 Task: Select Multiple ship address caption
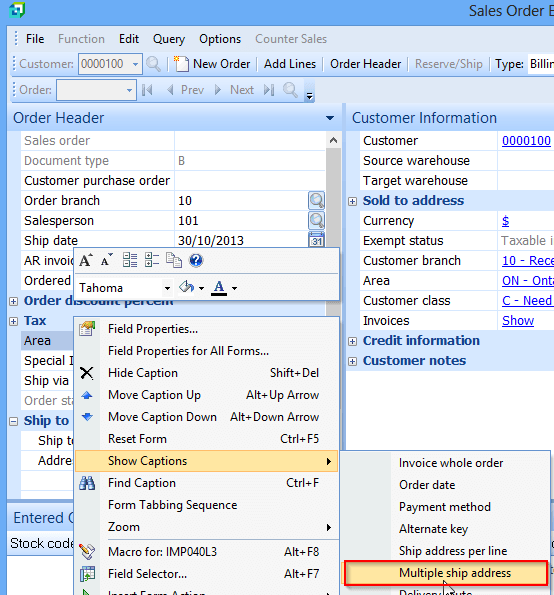(x=446, y=573)
